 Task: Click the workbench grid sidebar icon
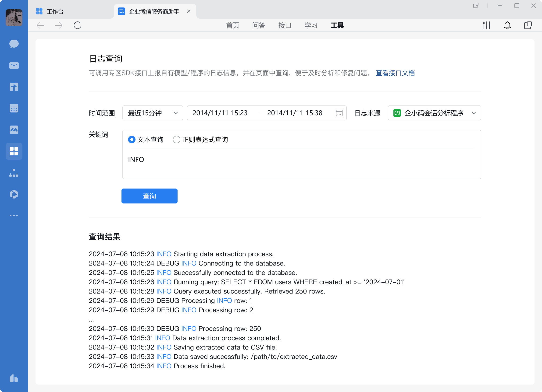14,151
